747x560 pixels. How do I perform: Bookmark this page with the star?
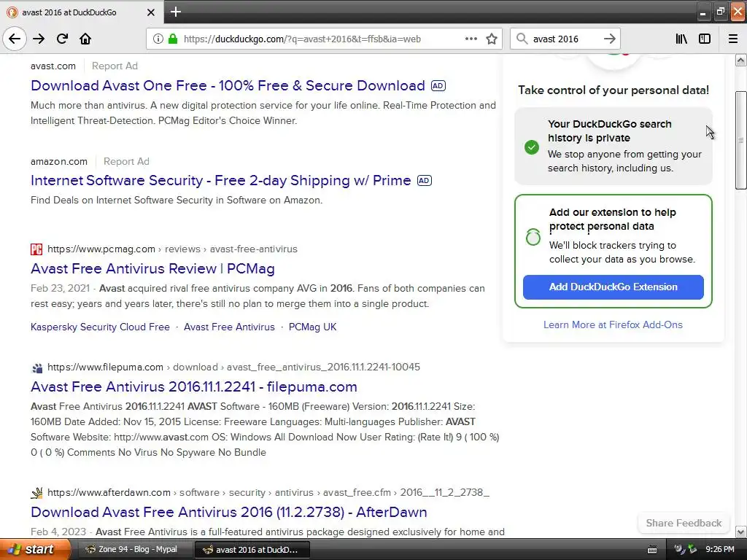coord(492,39)
